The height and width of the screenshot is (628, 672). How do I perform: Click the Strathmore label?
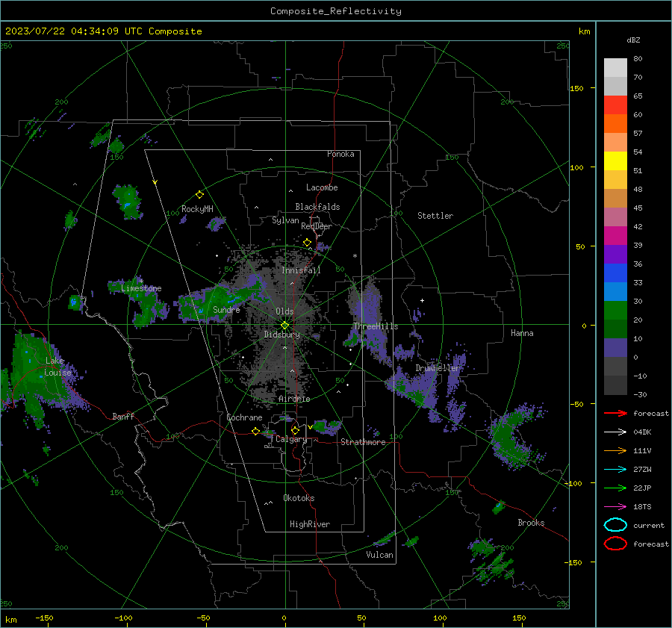click(363, 442)
